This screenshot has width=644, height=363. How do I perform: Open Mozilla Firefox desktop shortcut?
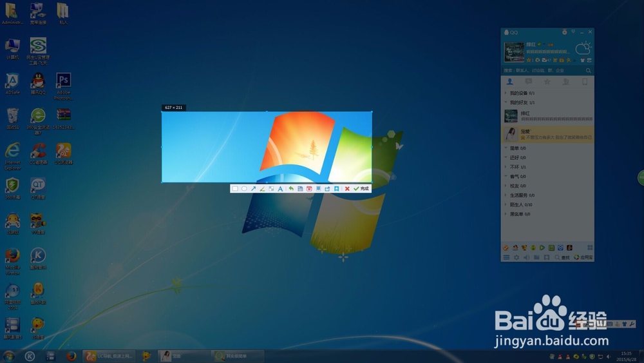pos(12,261)
